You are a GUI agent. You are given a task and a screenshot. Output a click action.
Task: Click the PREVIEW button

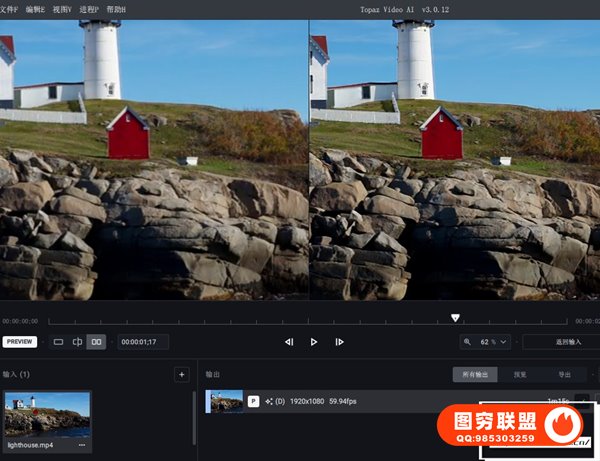[x=20, y=342]
